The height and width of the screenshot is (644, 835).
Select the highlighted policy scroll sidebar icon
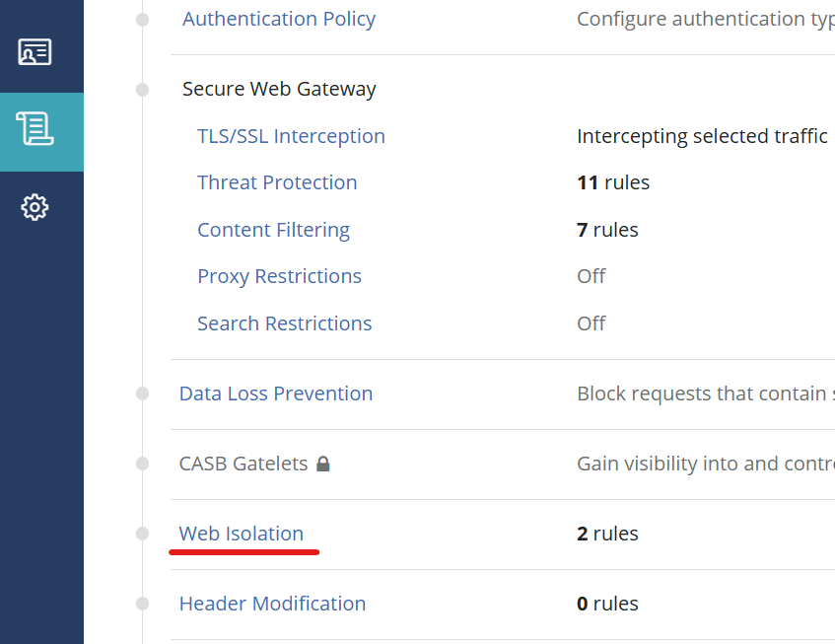coord(35,129)
